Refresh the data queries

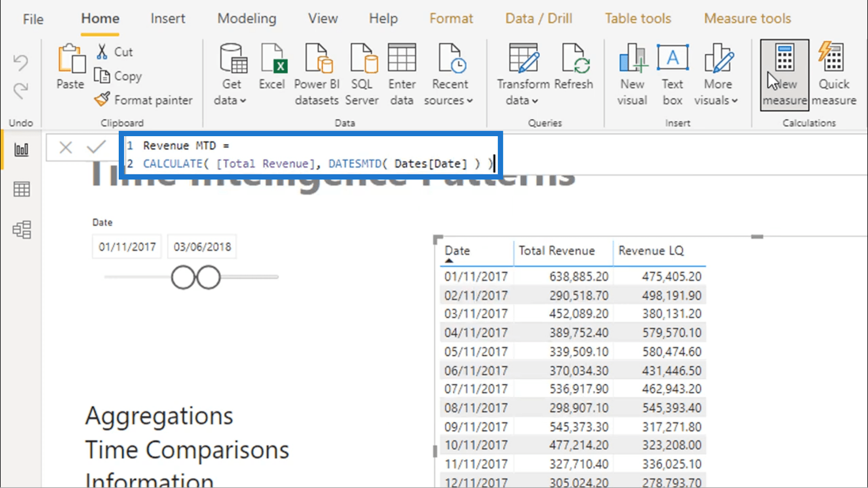[574, 67]
